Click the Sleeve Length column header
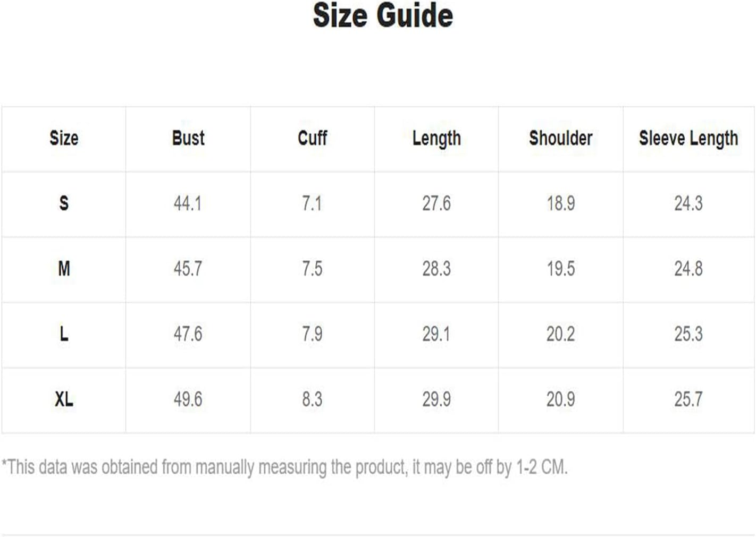 (x=688, y=139)
